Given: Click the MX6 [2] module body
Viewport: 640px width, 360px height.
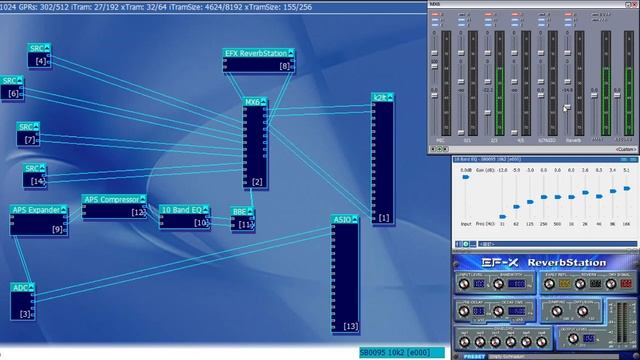Looking at the screenshot, I should tap(256, 147).
